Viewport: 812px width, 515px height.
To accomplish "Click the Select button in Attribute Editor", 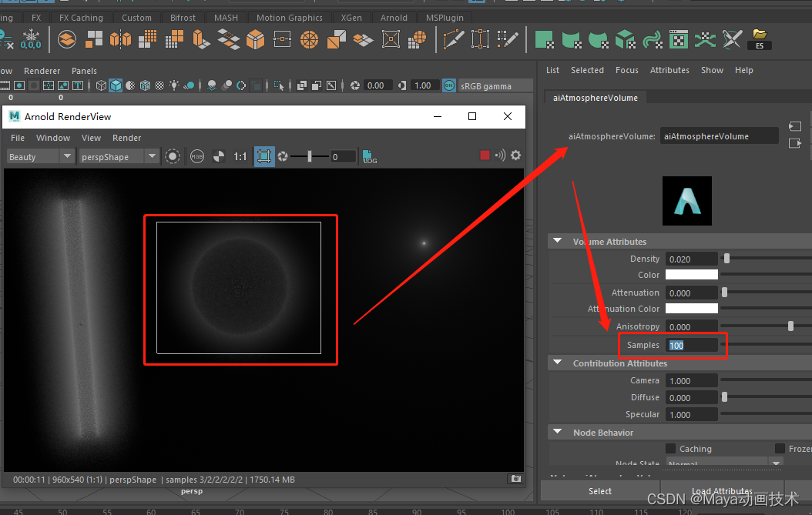I will [600, 490].
